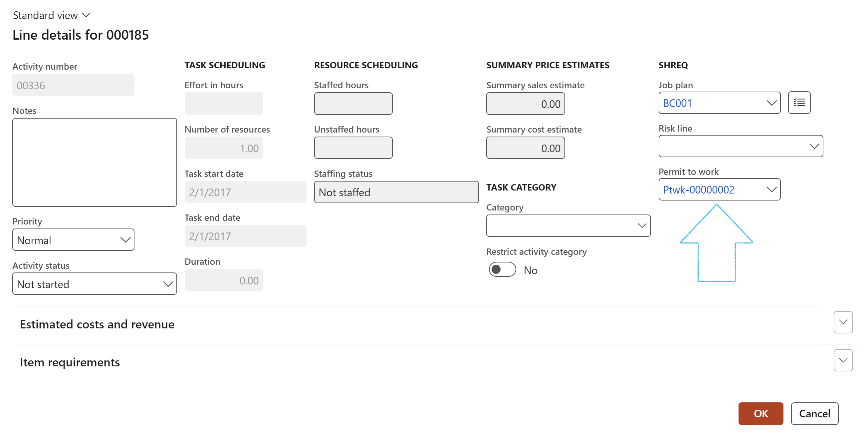The height and width of the screenshot is (438, 868).
Task: Expand the Estimated costs and revenue section
Action: 843,322
